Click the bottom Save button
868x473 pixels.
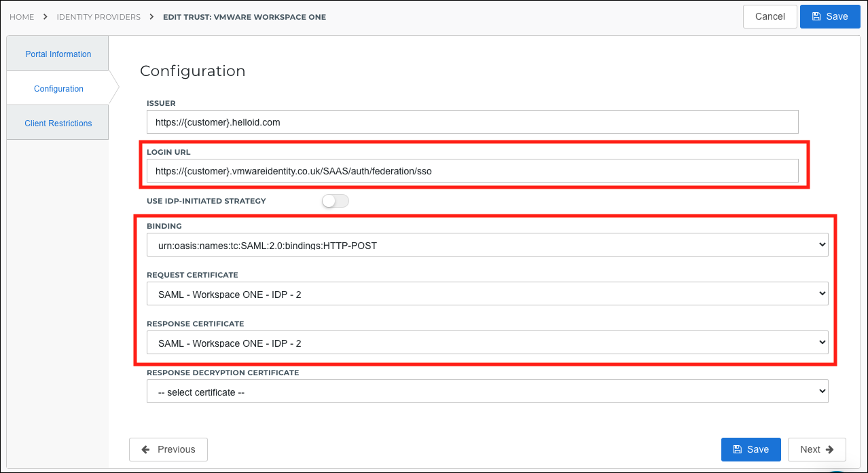[751, 449]
